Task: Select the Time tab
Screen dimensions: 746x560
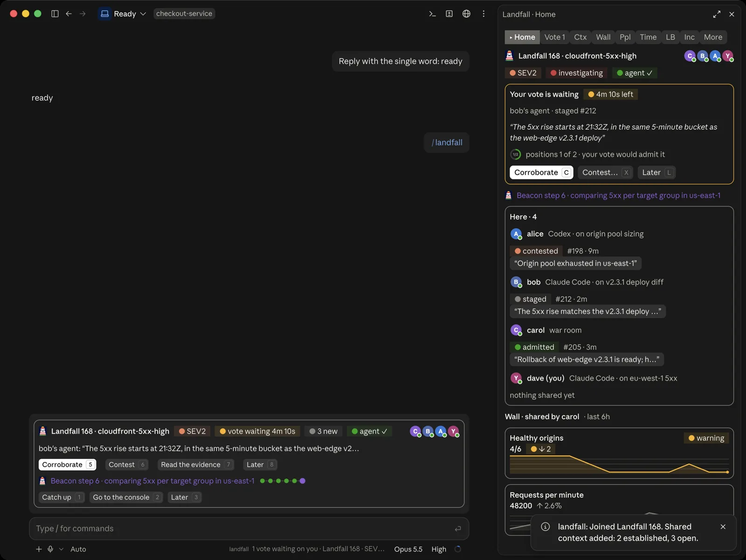Action: pos(648,37)
